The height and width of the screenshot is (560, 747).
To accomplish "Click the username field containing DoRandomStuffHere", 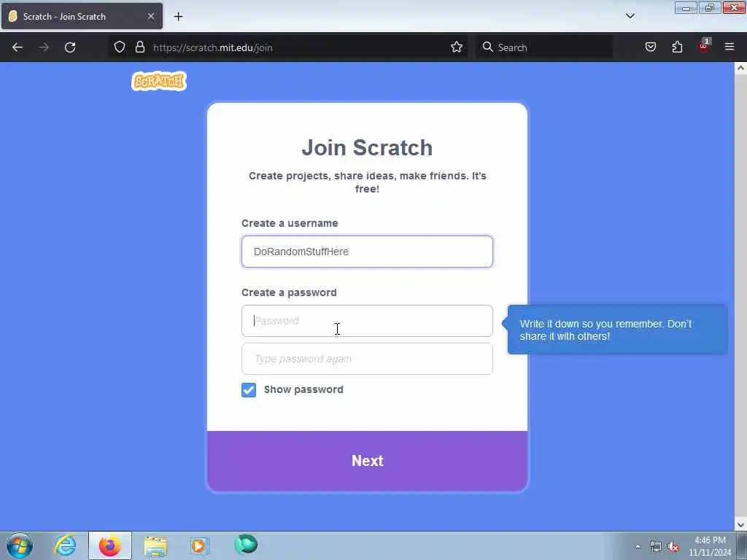I will pos(367,252).
